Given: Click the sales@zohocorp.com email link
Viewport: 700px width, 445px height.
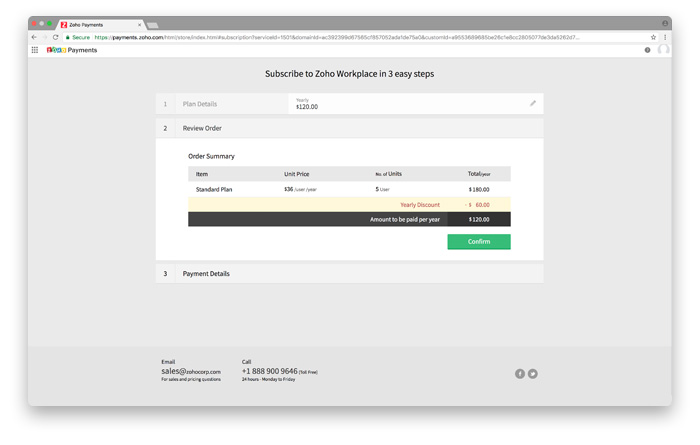Looking at the screenshot, I should (x=191, y=371).
